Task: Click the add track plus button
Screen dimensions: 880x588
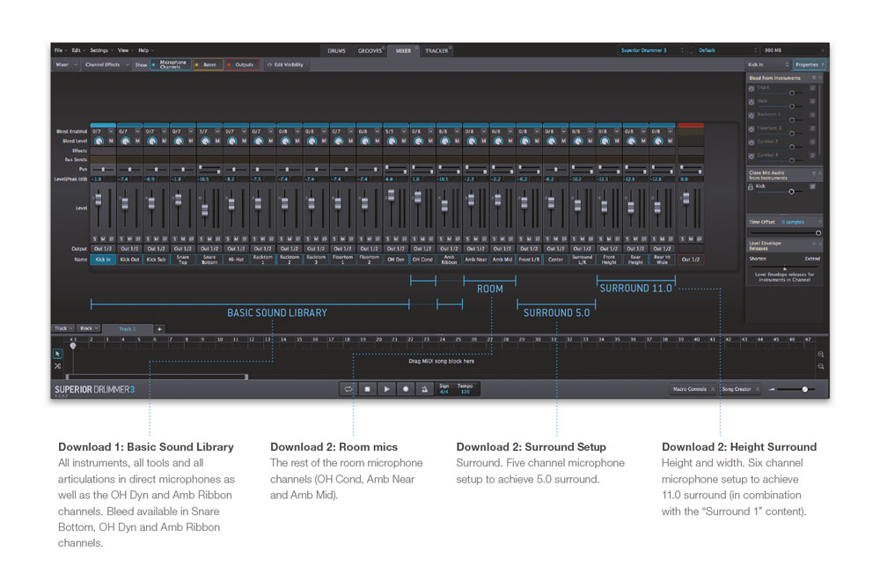Action: click(x=159, y=328)
